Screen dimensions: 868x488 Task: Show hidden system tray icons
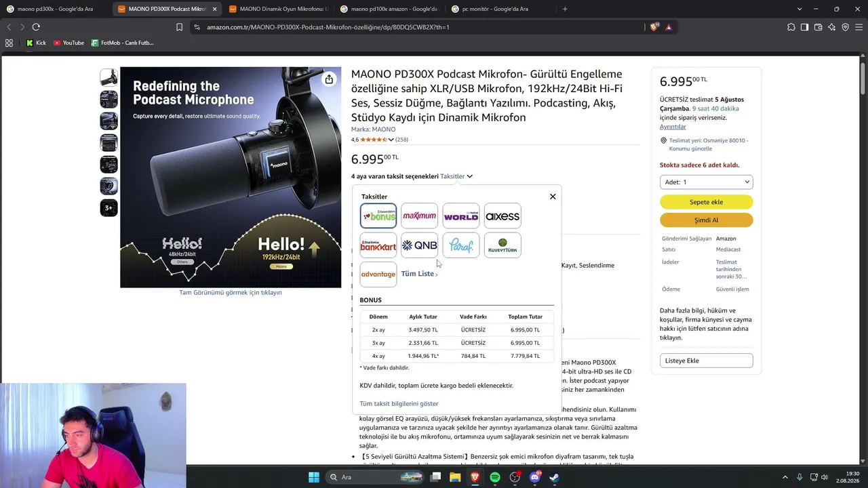(785, 477)
